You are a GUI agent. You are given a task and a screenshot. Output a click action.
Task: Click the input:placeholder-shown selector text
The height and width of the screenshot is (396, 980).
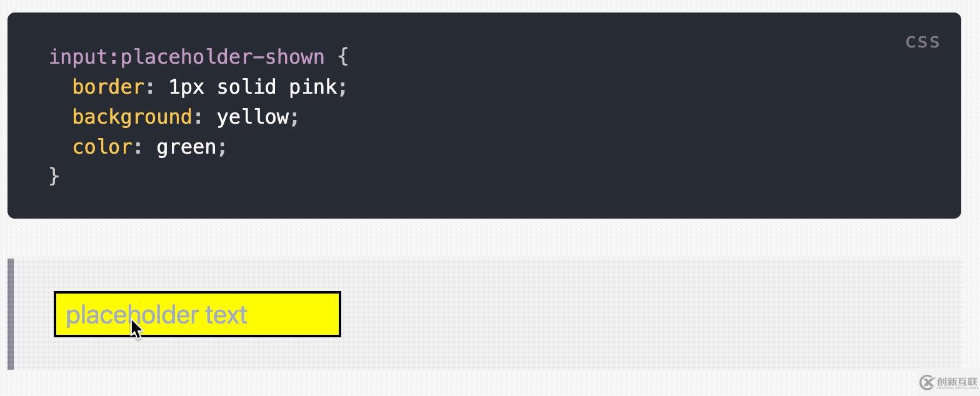[186, 57]
